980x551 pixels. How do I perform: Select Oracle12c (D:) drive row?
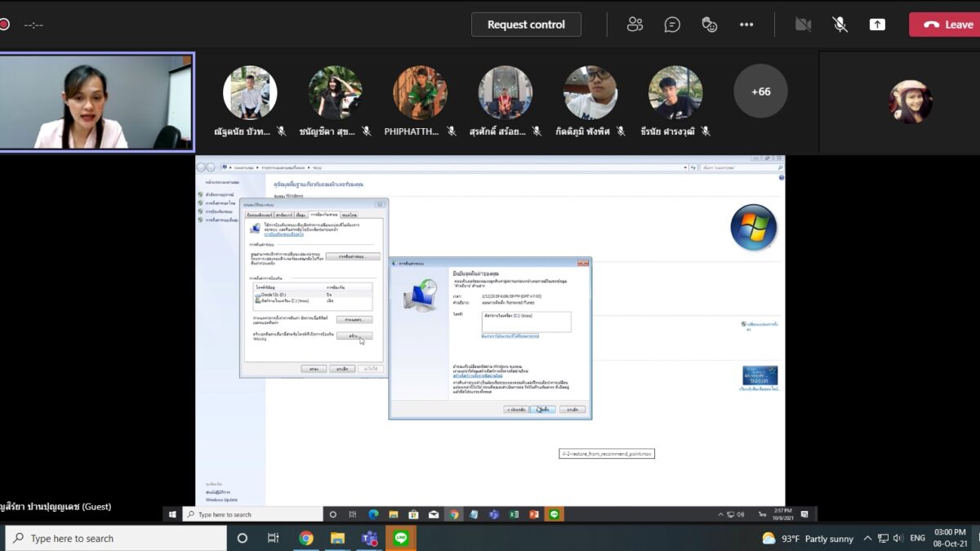click(312, 294)
